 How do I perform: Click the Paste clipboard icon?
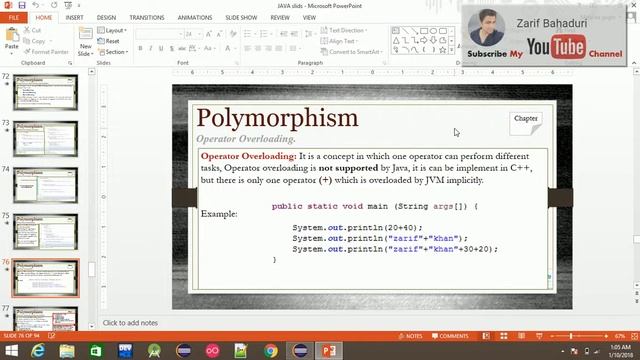[12, 35]
